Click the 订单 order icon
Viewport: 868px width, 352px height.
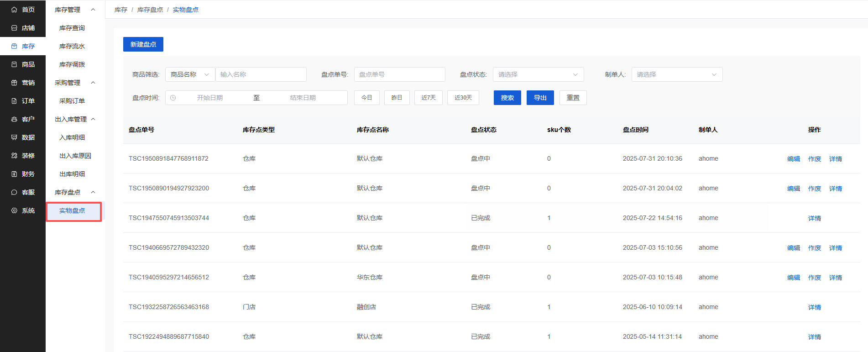pos(14,101)
